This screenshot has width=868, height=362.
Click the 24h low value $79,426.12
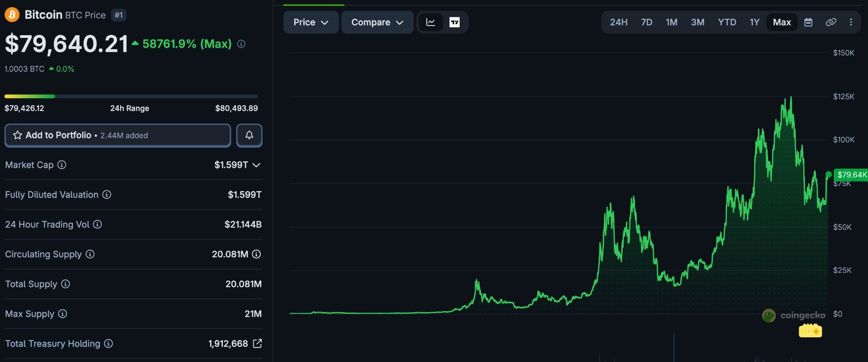point(24,108)
